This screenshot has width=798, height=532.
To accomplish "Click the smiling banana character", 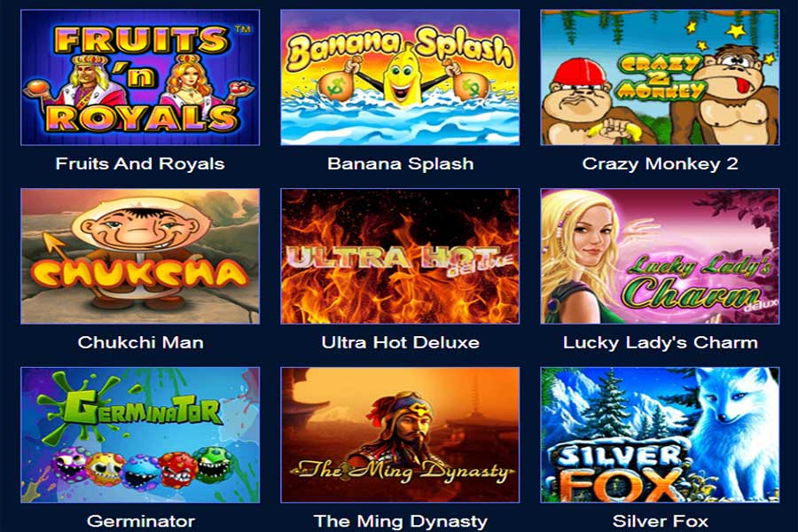I will [x=401, y=76].
